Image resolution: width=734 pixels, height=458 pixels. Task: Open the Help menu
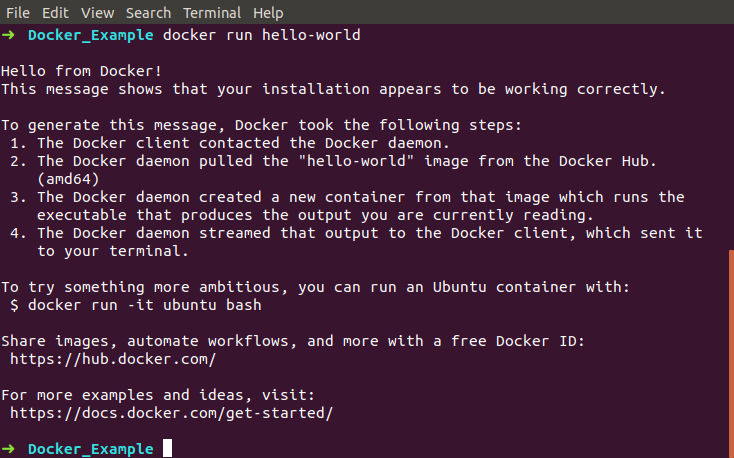[268, 13]
